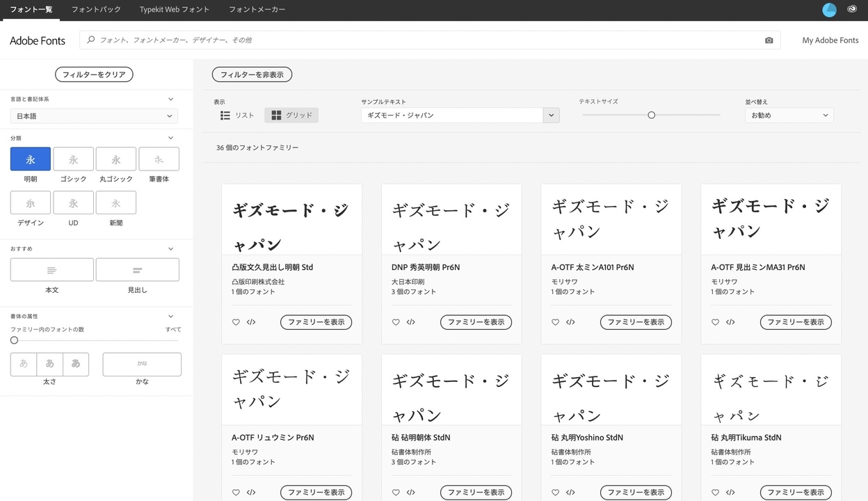
Task: Open the user profile avatar
Action: pos(829,10)
